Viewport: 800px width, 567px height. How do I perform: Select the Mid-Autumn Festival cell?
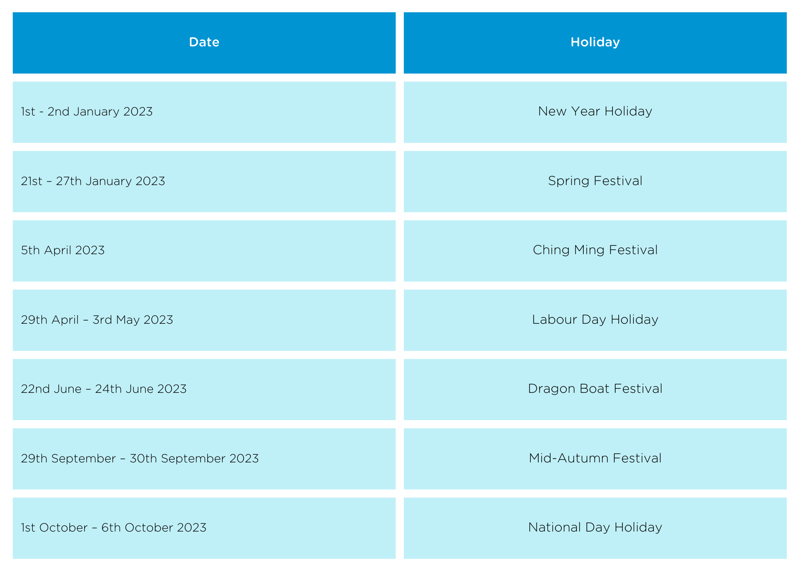coord(595,458)
